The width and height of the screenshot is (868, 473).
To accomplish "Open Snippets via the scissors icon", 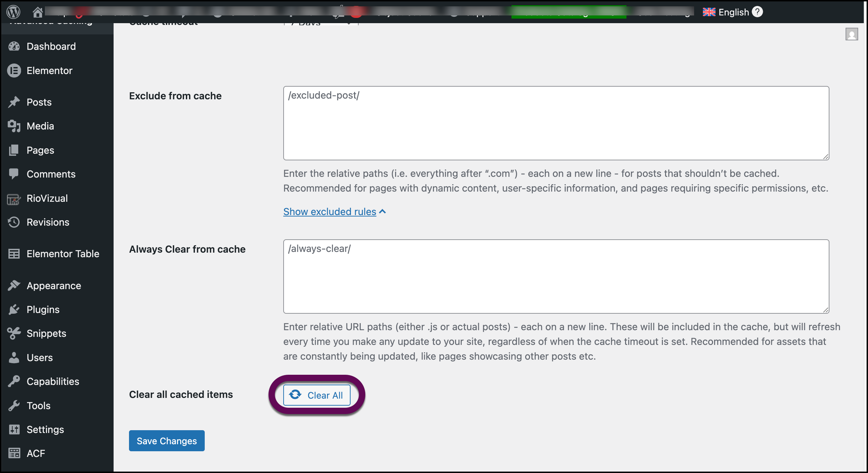I will 14,333.
